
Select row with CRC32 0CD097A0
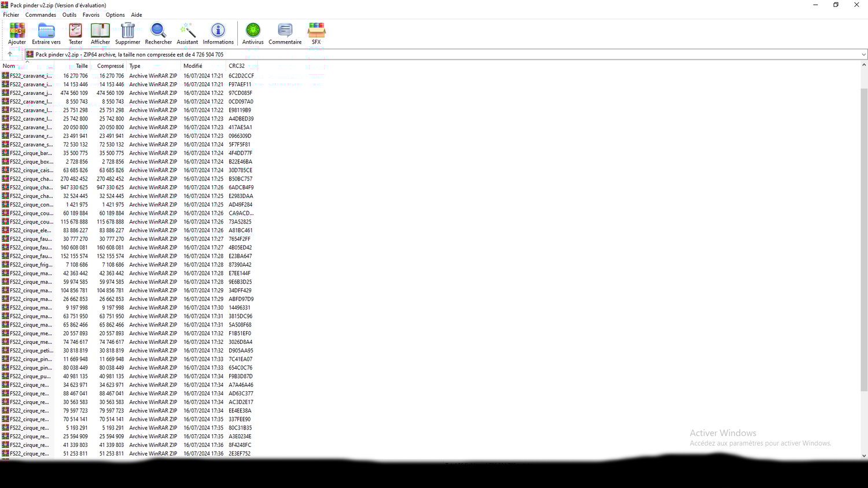[127, 101]
